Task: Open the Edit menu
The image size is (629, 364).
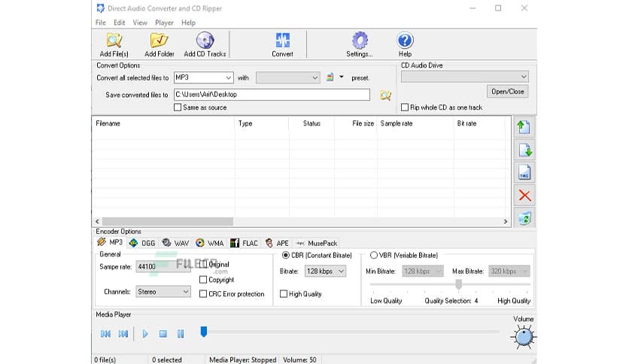Action: click(x=120, y=23)
